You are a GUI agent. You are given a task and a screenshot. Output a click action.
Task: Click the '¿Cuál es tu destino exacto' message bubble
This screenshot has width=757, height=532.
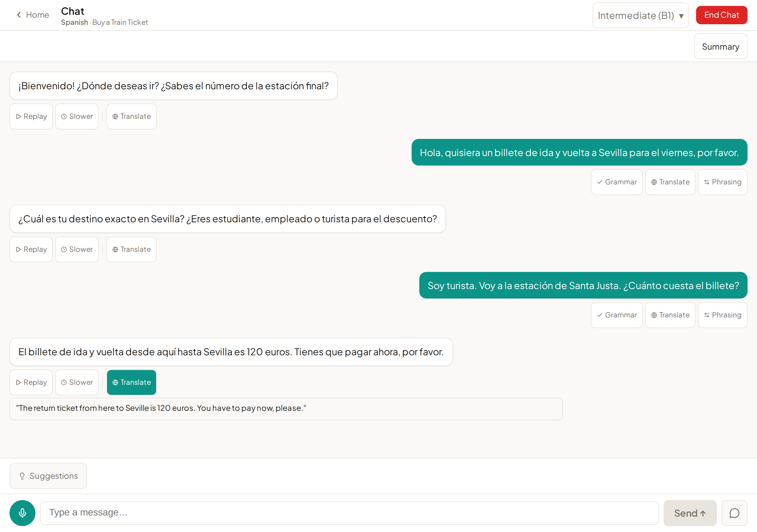coord(227,219)
